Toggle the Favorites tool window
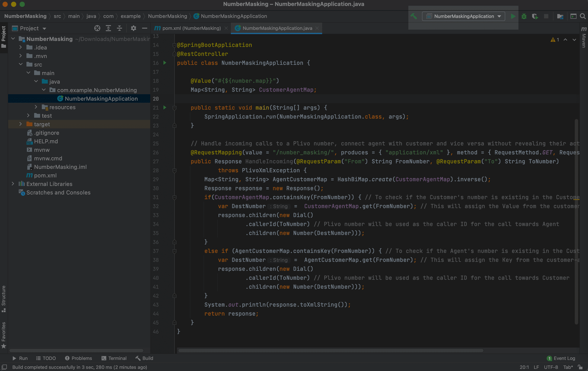The height and width of the screenshot is (371, 588). click(4, 335)
